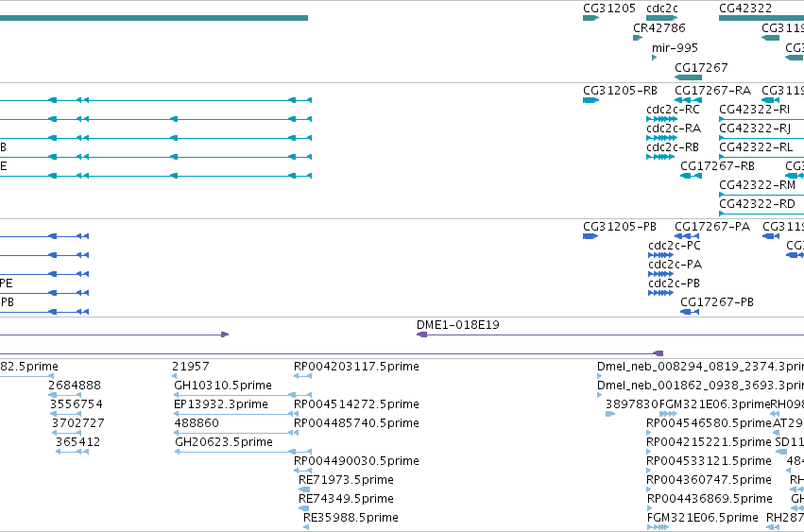Viewport: 804px width, 532px height.
Task: Select EST EP13932.3prime
Action: 220,404
